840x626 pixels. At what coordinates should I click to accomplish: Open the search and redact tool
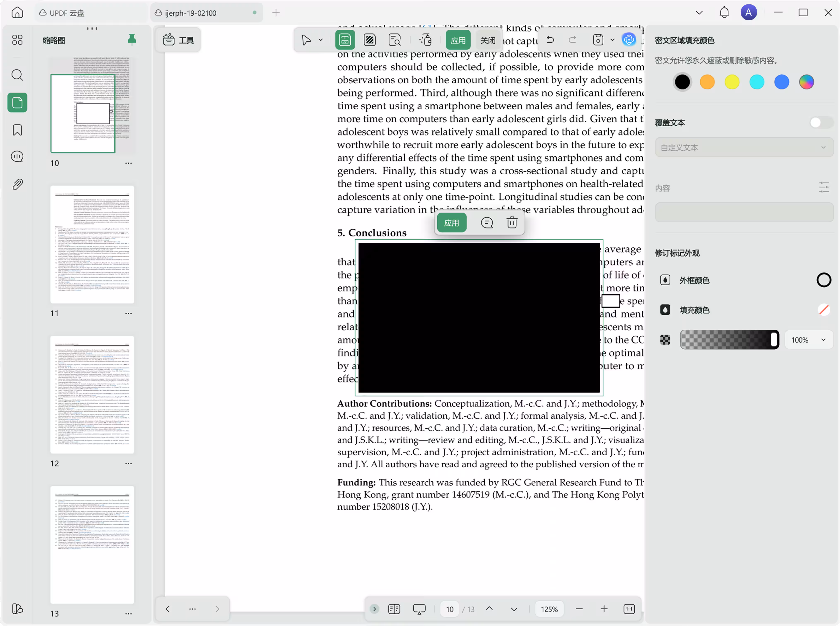[x=395, y=40]
